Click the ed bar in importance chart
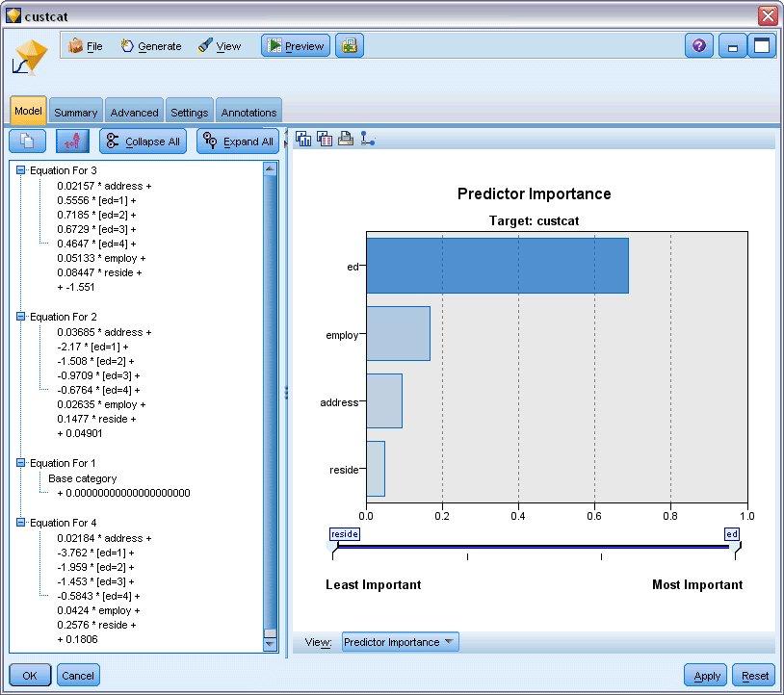Viewport: 784px width, 695px height. click(498, 266)
